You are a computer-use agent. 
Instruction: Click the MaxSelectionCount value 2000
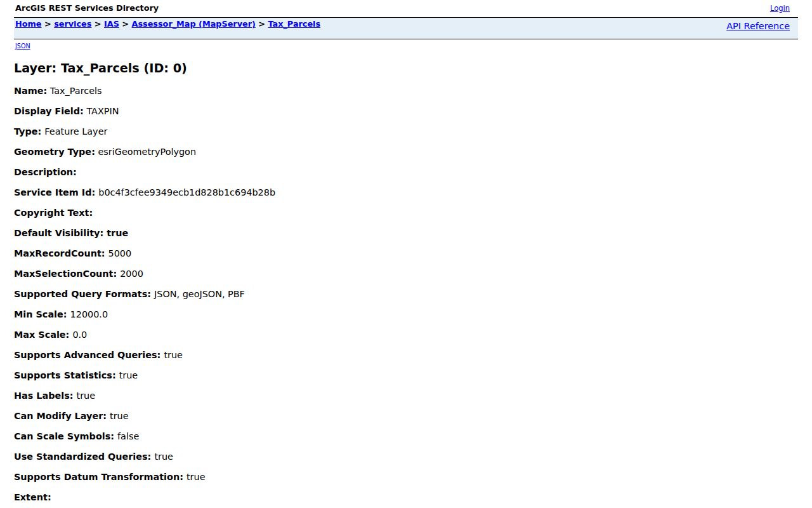click(131, 274)
